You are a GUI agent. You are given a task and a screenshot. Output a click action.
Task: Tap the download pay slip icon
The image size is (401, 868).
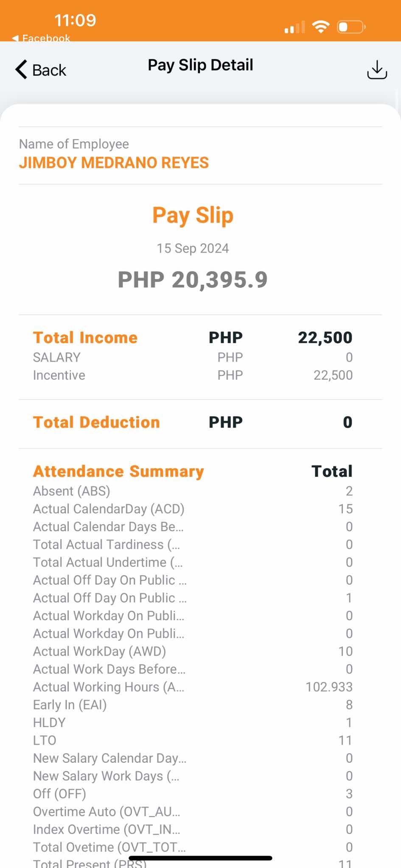(x=377, y=70)
